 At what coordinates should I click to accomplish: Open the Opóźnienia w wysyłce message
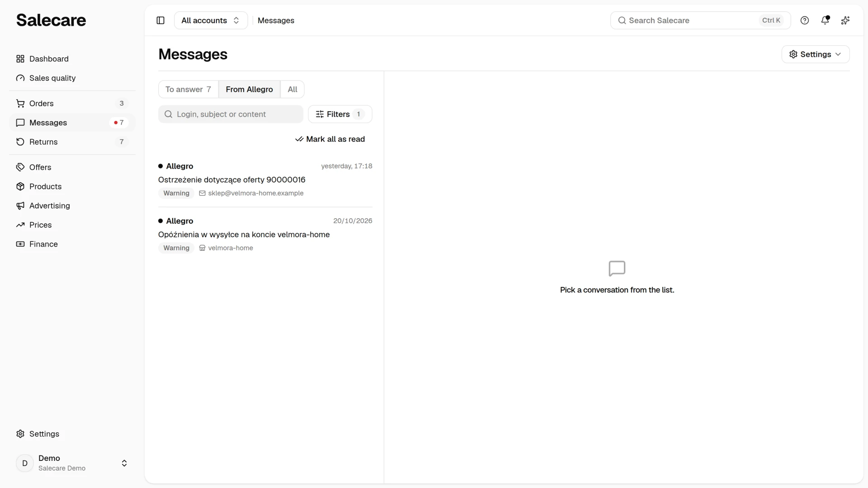[265, 235]
